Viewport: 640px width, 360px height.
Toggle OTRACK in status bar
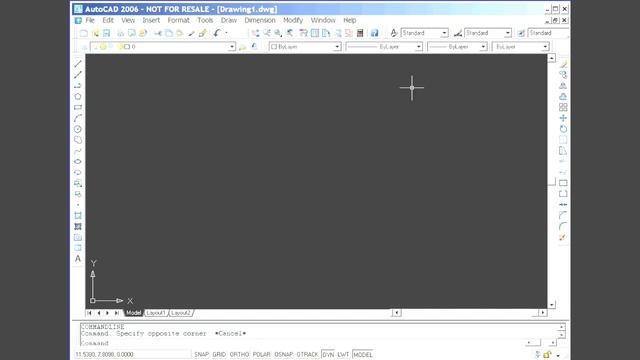tap(307, 354)
